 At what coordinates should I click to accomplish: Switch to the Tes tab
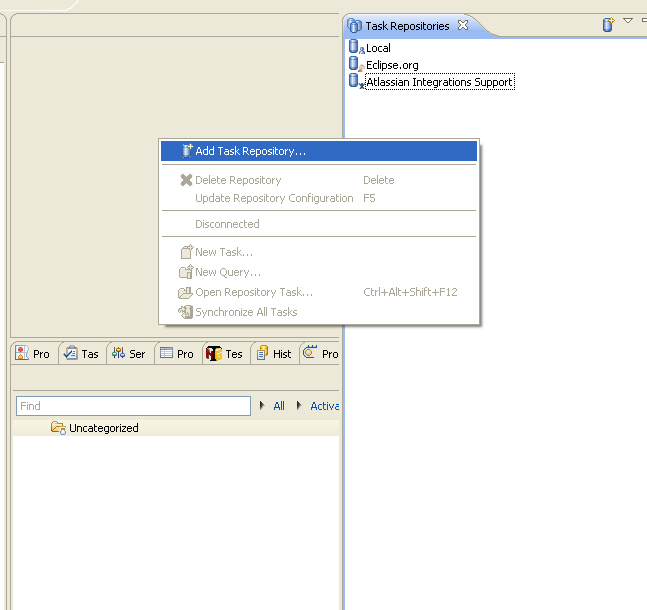pyautogui.click(x=224, y=354)
